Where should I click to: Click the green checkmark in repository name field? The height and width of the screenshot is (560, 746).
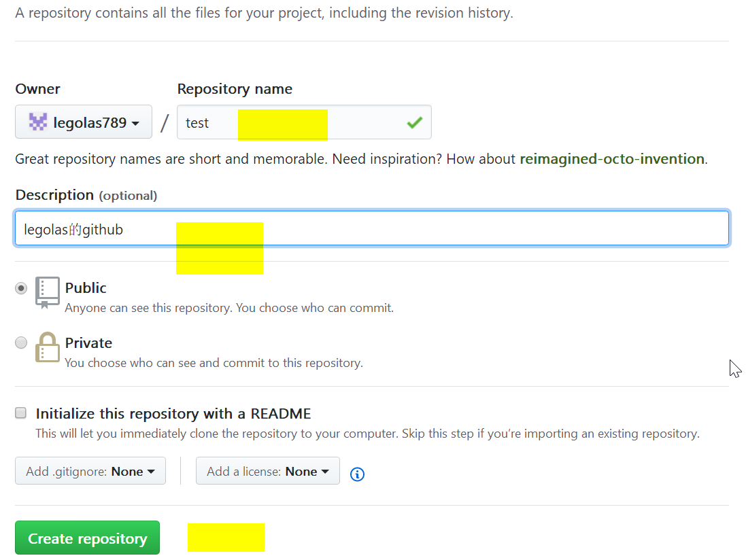[x=415, y=122]
